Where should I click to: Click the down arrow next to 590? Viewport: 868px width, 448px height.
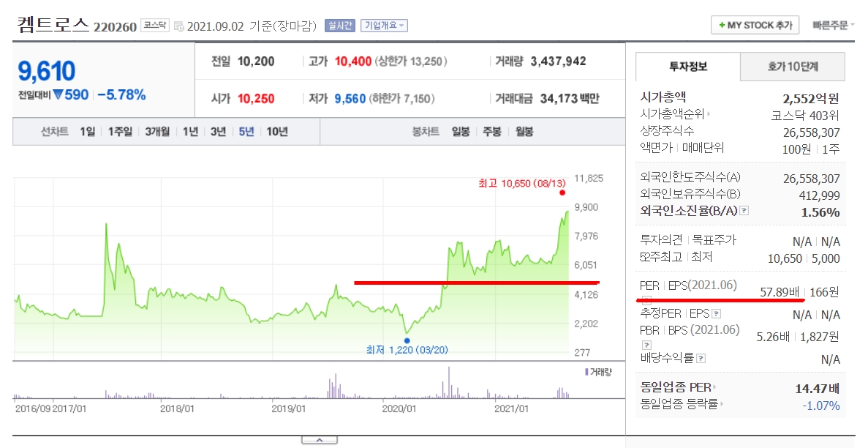click(x=58, y=95)
